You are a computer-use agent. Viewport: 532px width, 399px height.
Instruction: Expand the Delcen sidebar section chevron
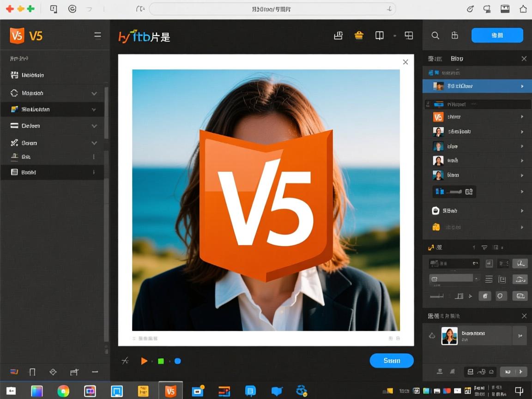pos(94,126)
